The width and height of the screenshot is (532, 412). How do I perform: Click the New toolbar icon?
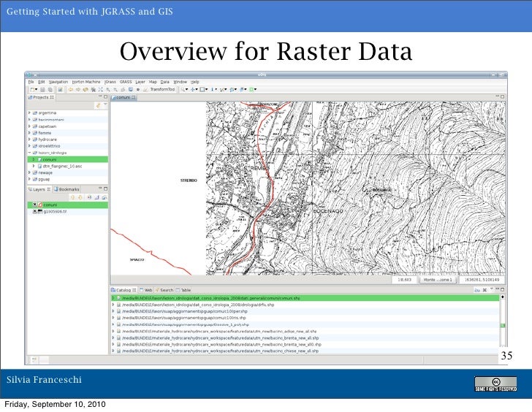pyautogui.click(x=33, y=90)
